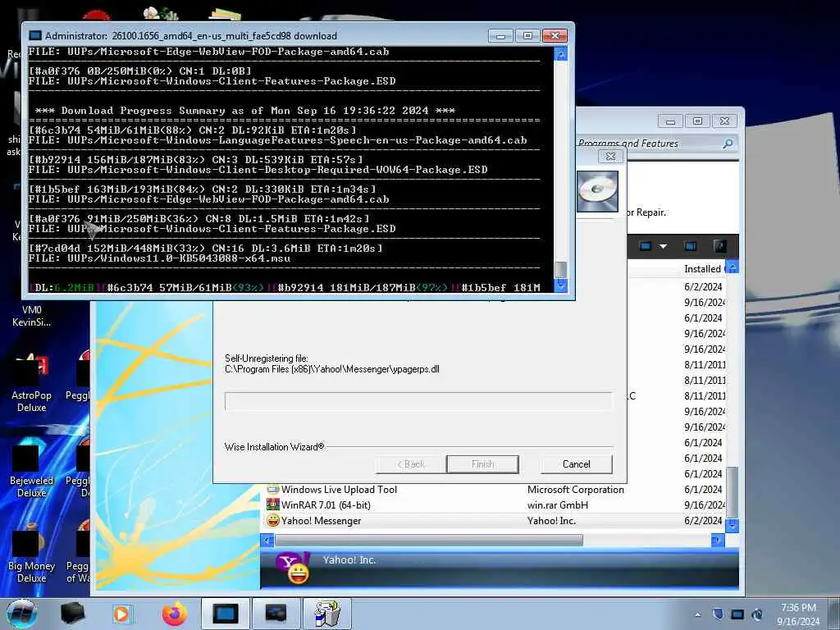Click the win.rar GmbH publisher cell
This screenshot has height=630, width=840.
pyautogui.click(x=557, y=505)
